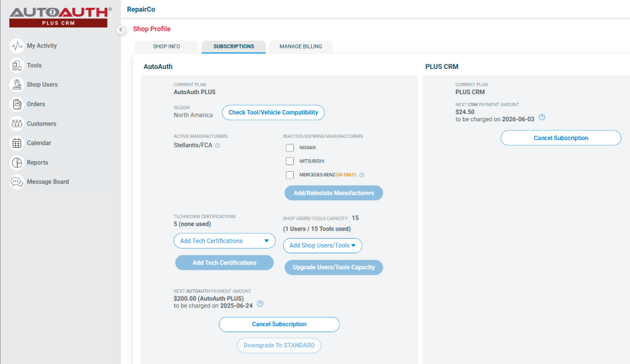Open Shop Users technician icon
The width and height of the screenshot is (630, 364).
17,84
